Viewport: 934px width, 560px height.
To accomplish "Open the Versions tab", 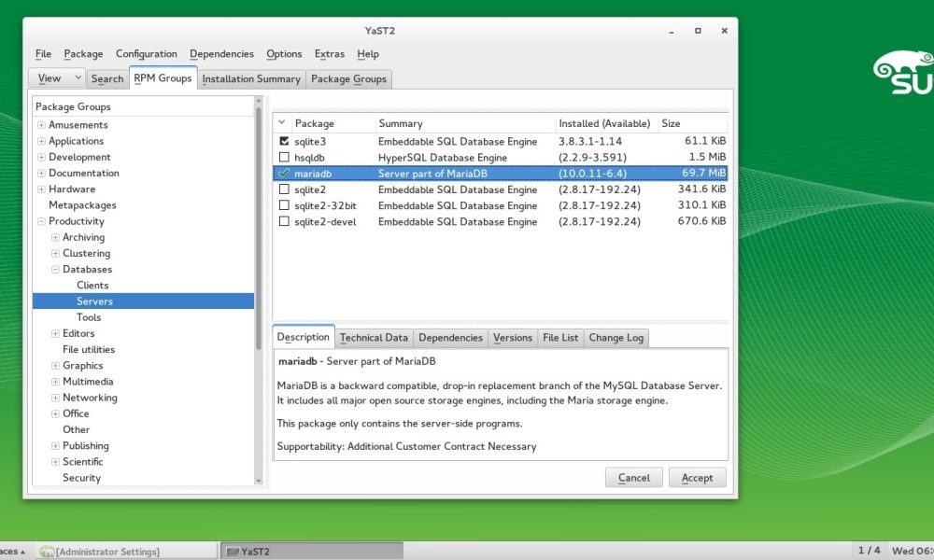I will [x=512, y=338].
